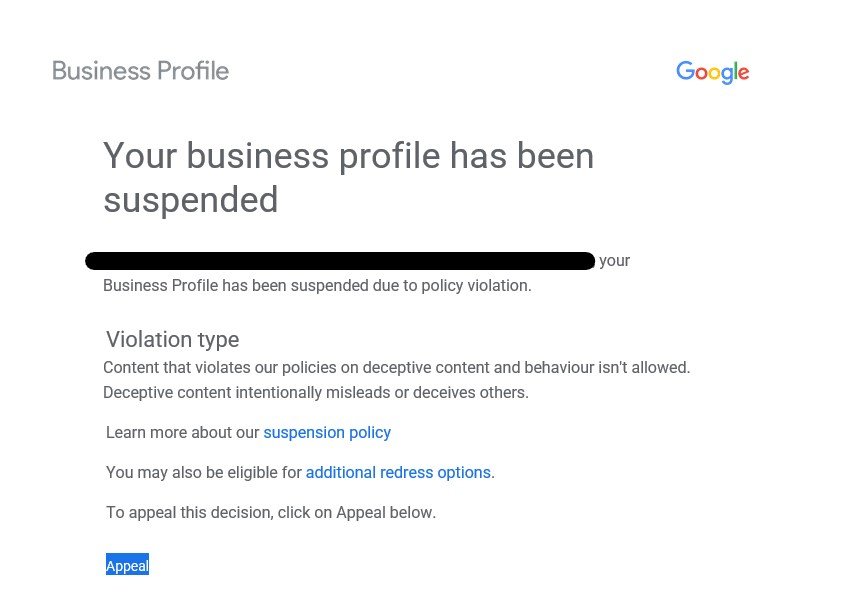This screenshot has width=850, height=606.
Task: Click the 'To appeal this decision' instruction line
Action: coord(271,513)
